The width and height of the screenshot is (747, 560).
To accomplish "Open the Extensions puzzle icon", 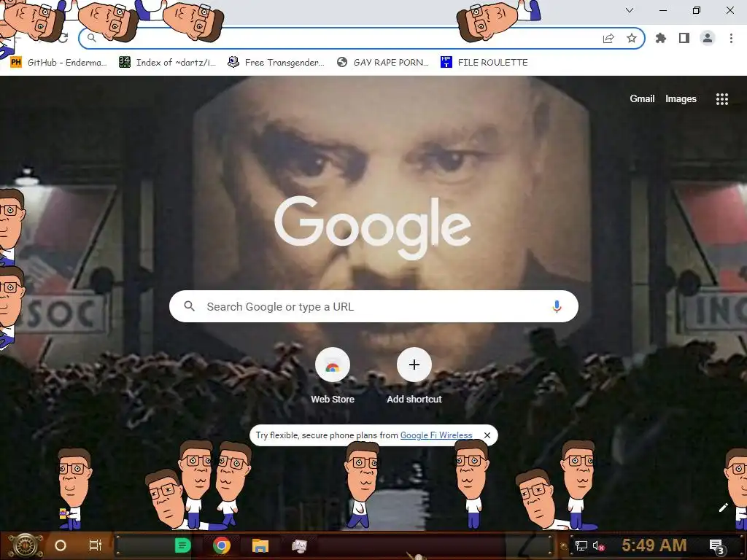I will (660, 38).
